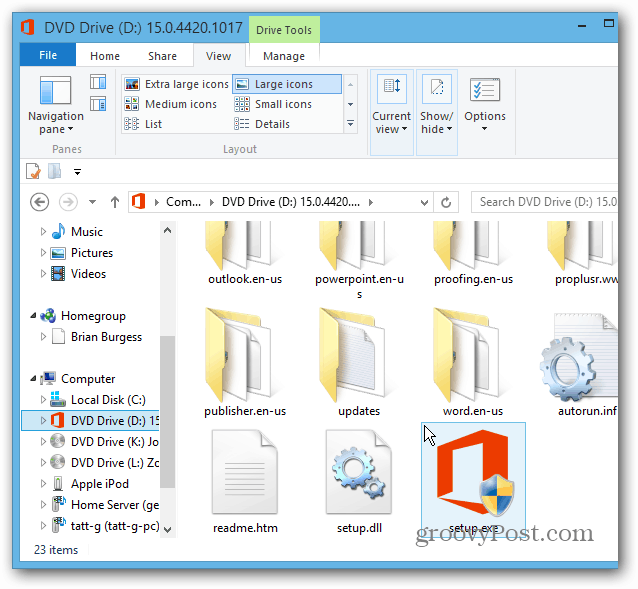
Task: Open the Navigation pane dropdown button
Action: pos(56,105)
